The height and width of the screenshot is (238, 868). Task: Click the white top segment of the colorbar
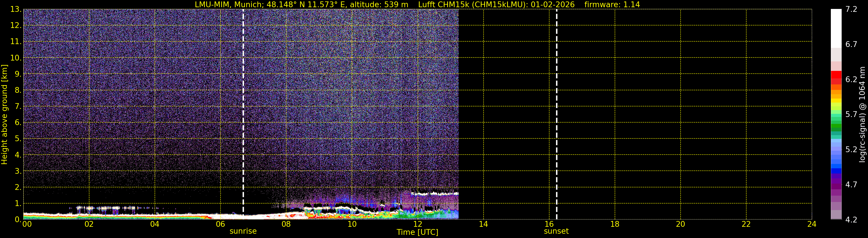click(x=836, y=28)
